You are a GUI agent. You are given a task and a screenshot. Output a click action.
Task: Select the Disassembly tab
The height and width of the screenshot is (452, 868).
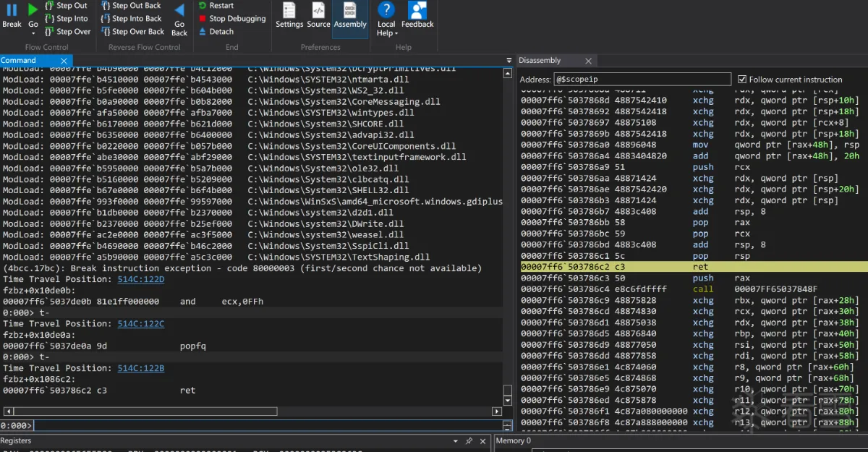click(540, 61)
